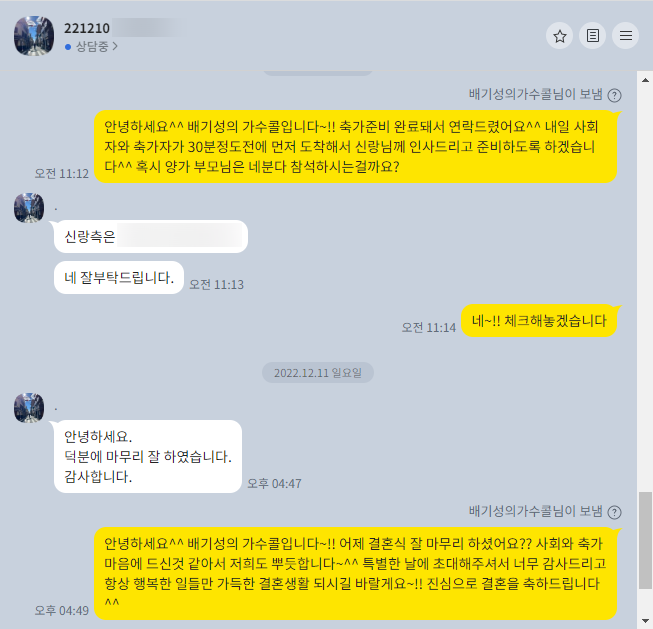Click the scrollbar down arrow

[645, 621]
